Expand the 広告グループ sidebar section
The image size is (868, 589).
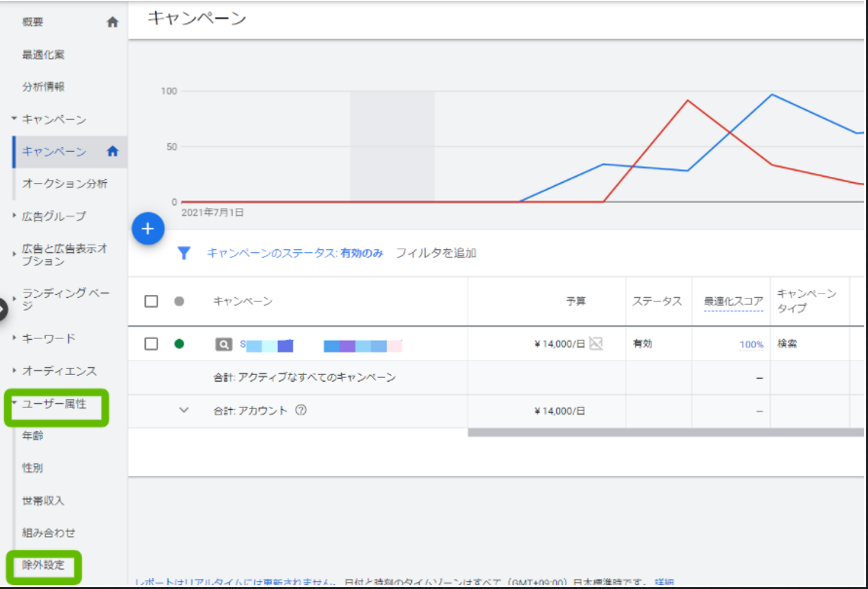(15, 216)
